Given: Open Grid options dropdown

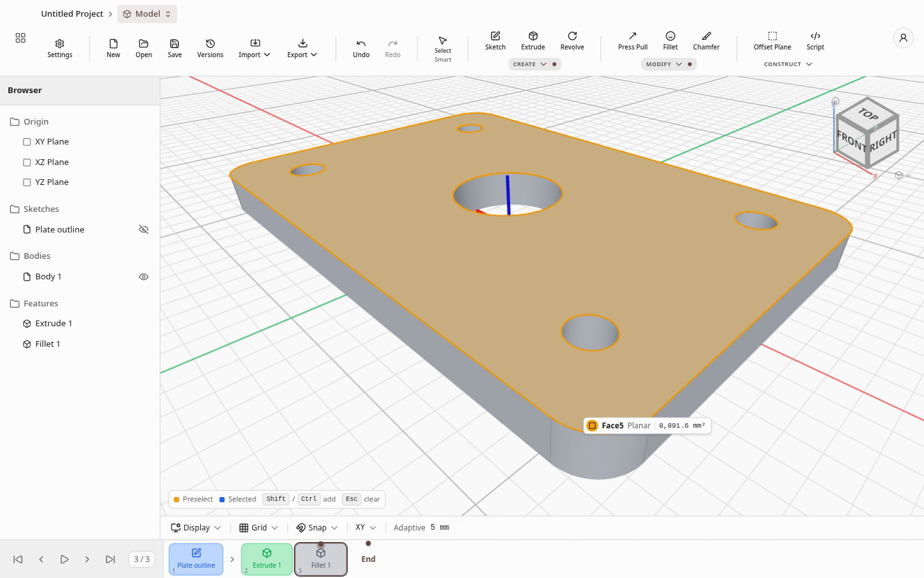Looking at the screenshot, I should [x=259, y=528].
